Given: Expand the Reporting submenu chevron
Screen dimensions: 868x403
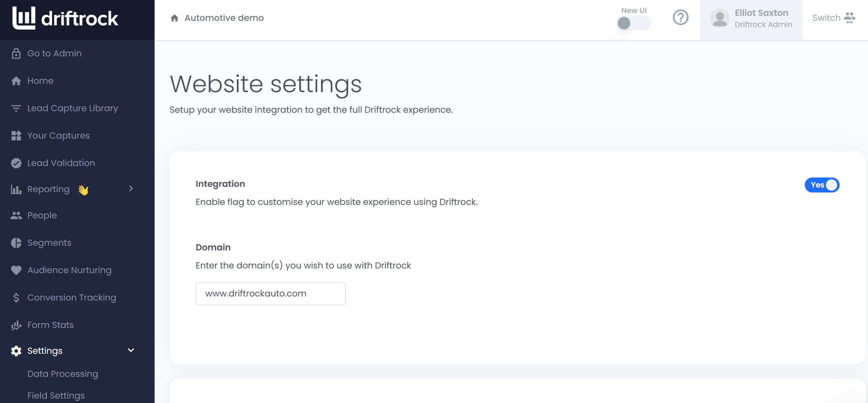Looking at the screenshot, I should [131, 188].
